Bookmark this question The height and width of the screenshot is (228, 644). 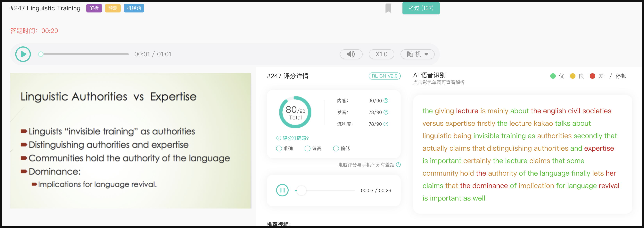coord(388,8)
